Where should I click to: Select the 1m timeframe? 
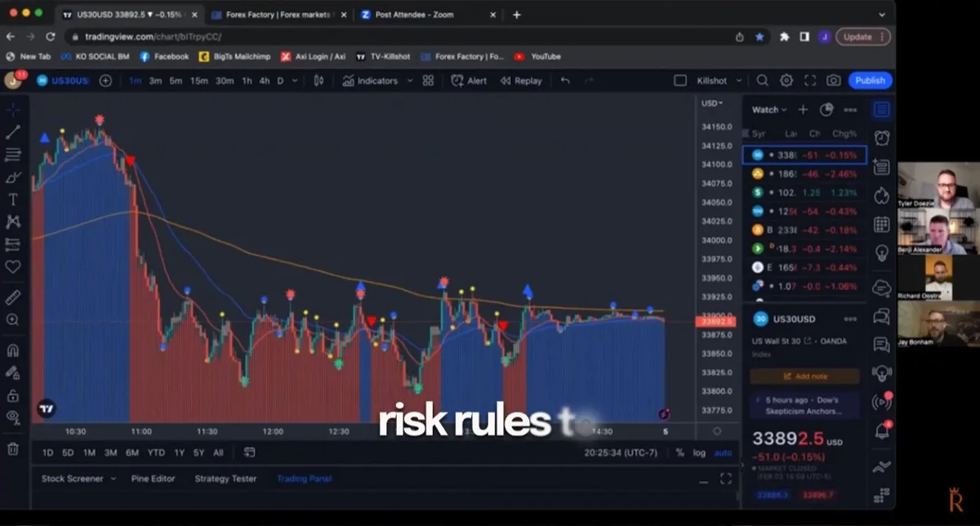[x=135, y=81]
